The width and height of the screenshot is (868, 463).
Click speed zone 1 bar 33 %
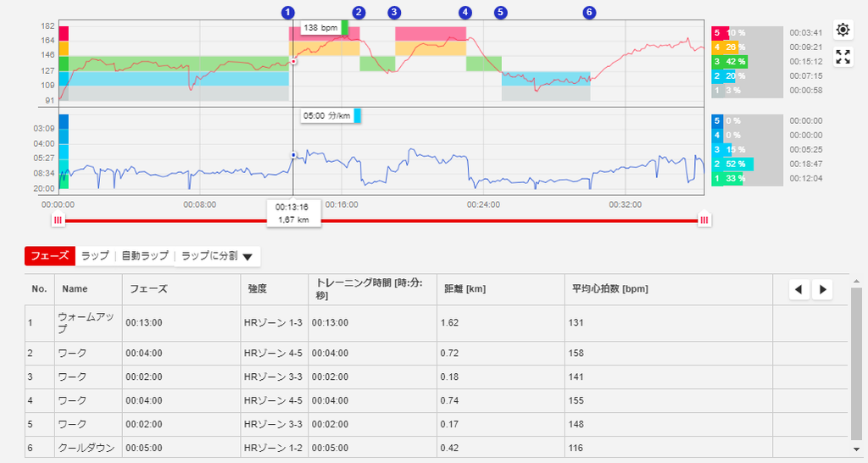747,178
